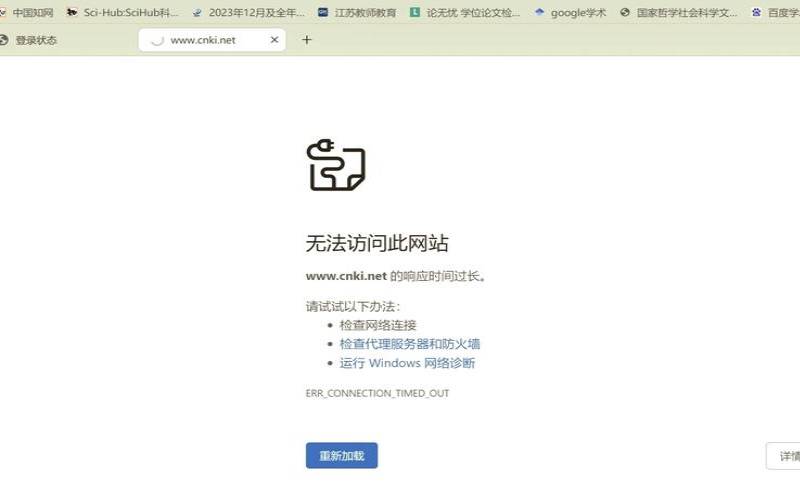Screen dimensions: 800x500
Task: Open the Sci-Hub bookmark
Action: tap(123, 12)
